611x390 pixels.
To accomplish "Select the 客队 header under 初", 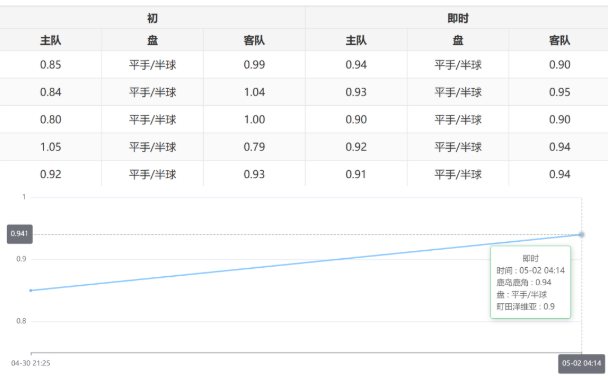I will [x=254, y=40].
